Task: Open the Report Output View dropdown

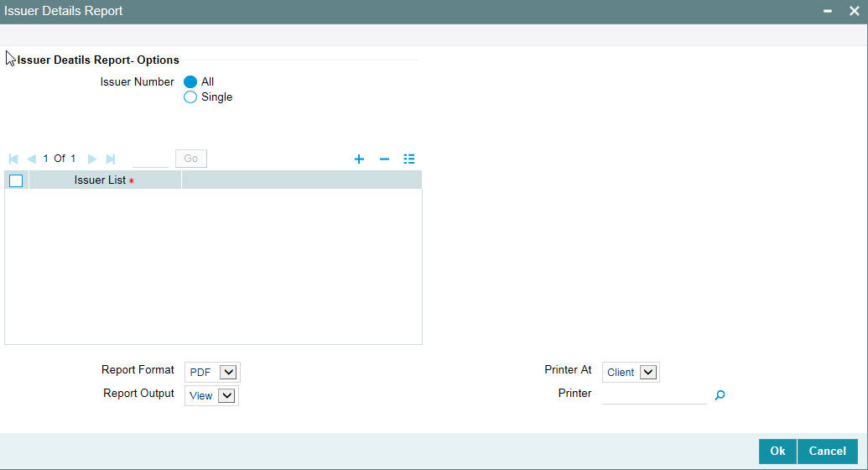Action: click(x=211, y=396)
